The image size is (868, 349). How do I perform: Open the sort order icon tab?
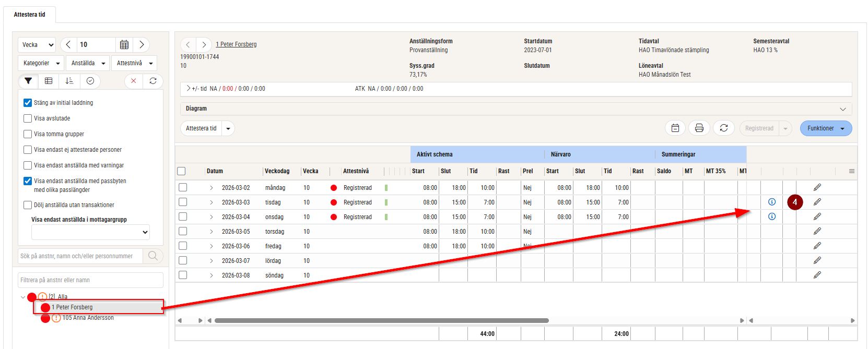(x=69, y=81)
